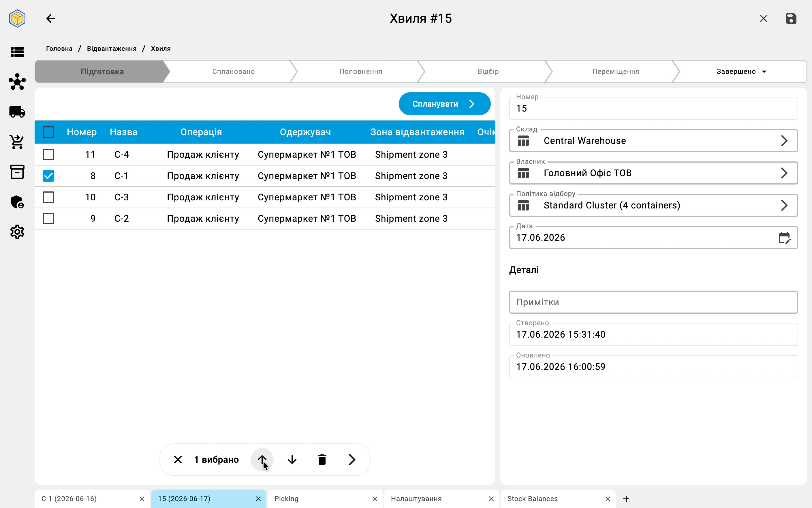Viewport: 812px width, 508px height.
Task: Open Central Warehouse selector chevron
Action: click(x=784, y=141)
